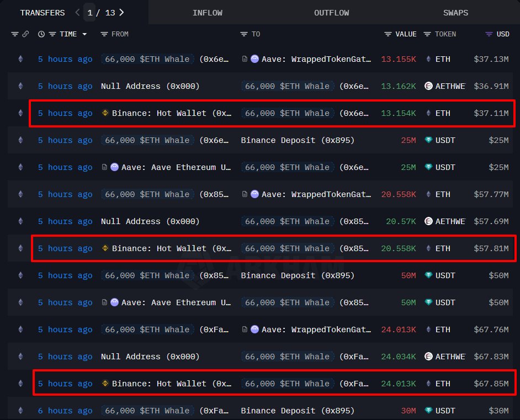Viewport: 520px width, 420px height.
Task: Switch to the INFLOW tab
Action: [x=208, y=12]
